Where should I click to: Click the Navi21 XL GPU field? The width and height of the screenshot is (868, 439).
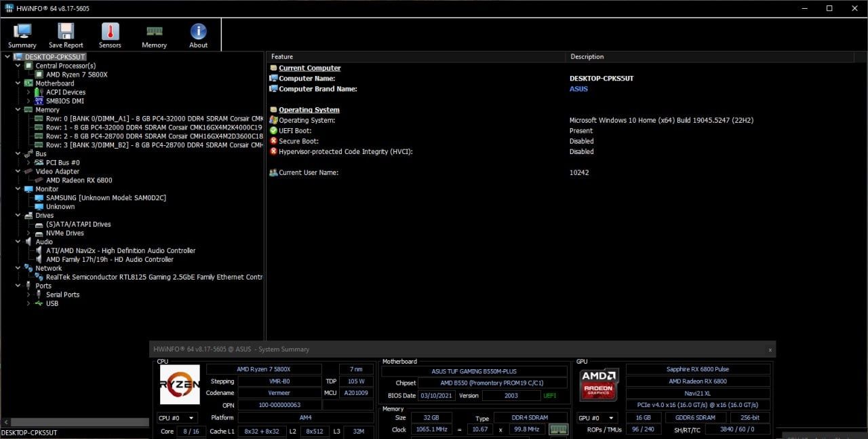point(698,393)
